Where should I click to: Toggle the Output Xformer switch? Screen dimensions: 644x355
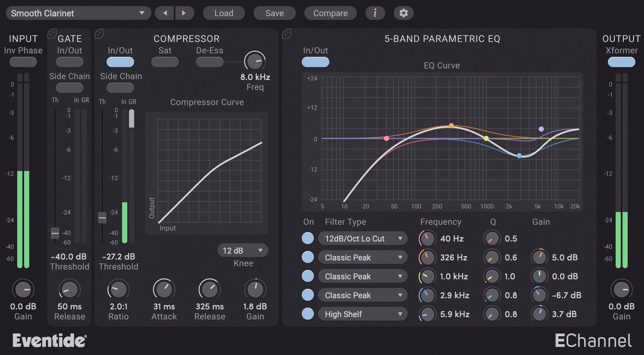coord(621,62)
